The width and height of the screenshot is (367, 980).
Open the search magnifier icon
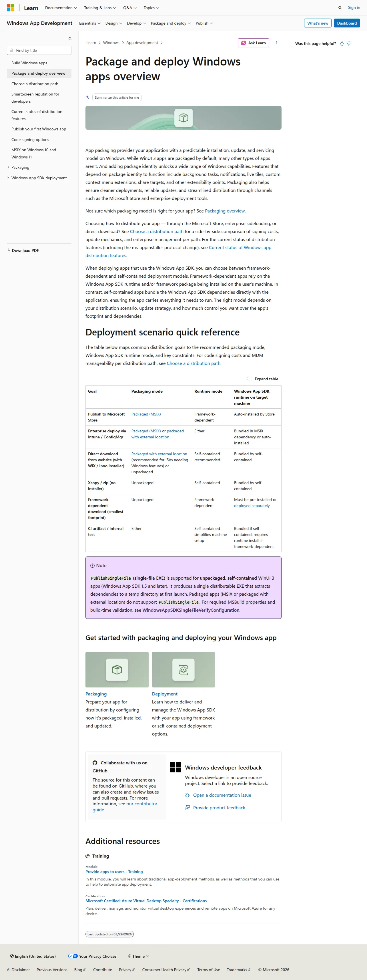click(x=340, y=8)
